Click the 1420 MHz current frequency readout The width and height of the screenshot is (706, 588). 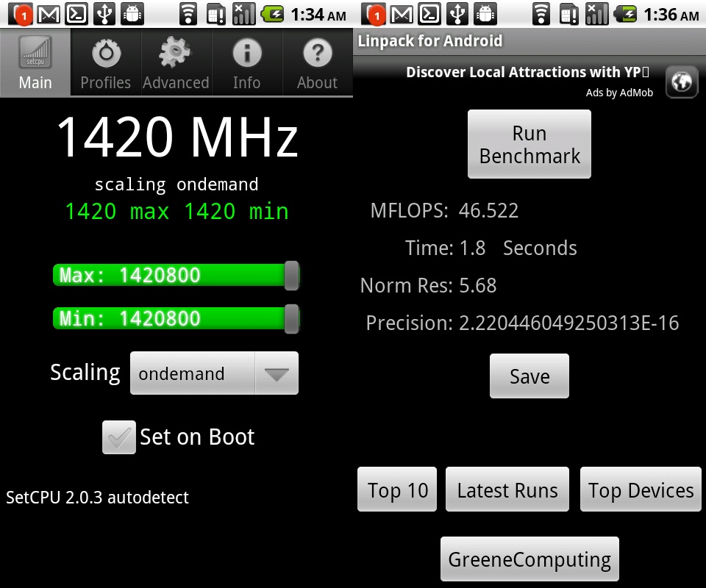[x=177, y=137]
